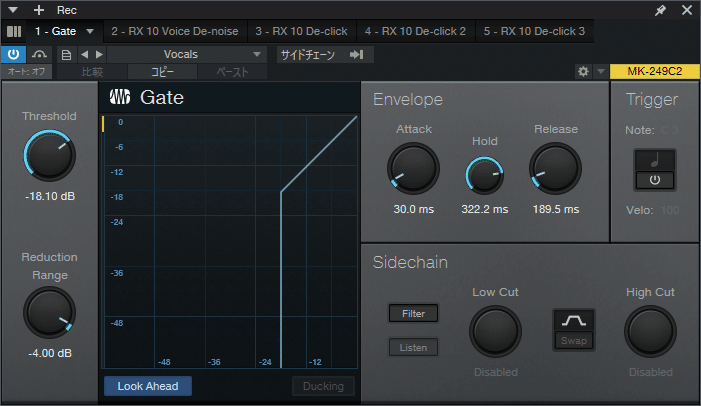The height and width of the screenshot is (406, 701).
Task: Expand the arrow next to the gear
Action: tap(601, 71)
